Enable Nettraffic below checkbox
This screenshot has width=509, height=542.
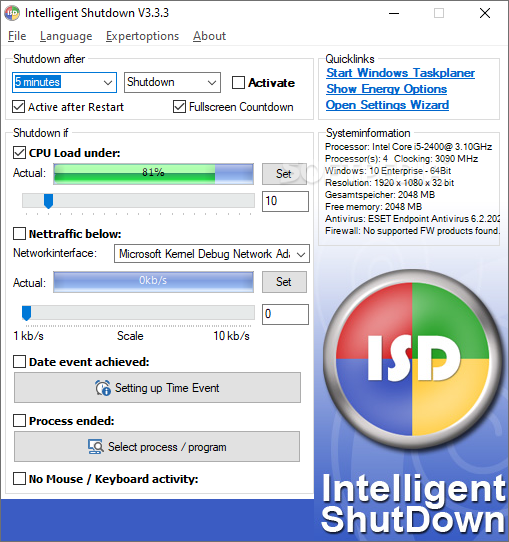click(19, 234)
